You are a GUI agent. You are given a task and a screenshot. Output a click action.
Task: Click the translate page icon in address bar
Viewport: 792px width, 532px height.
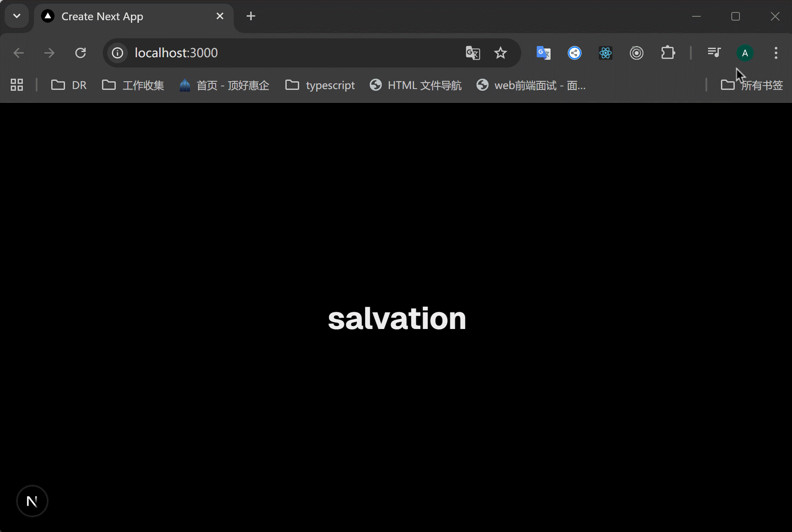[x=473, y=53]
